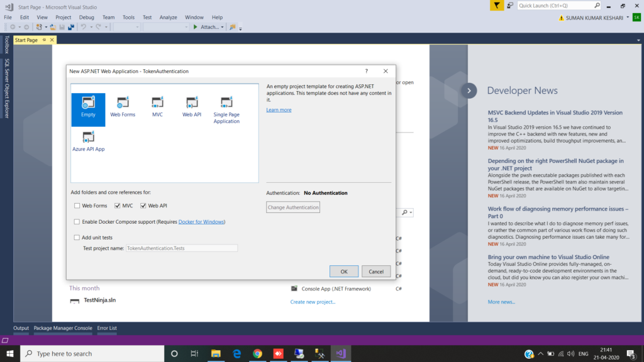Open the New Project dropdown arrow
Screen dimensions: 644x362
(x=45, y=27)
